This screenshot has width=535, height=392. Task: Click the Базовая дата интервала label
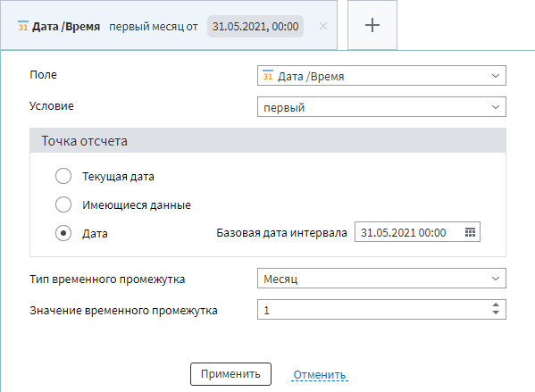281,233
